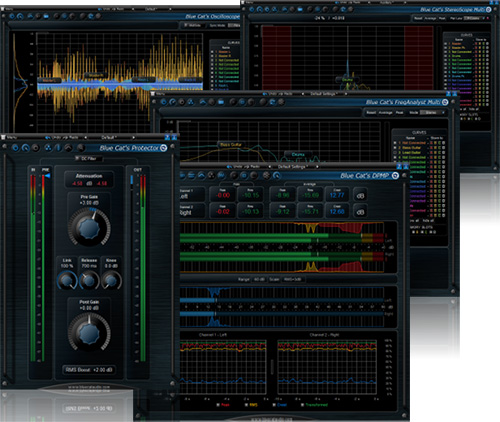Viewport: 500px width, 422px height.
Task: Click the round logo beside Blue Cat's DPMP title
Action: tap(395, 175)
